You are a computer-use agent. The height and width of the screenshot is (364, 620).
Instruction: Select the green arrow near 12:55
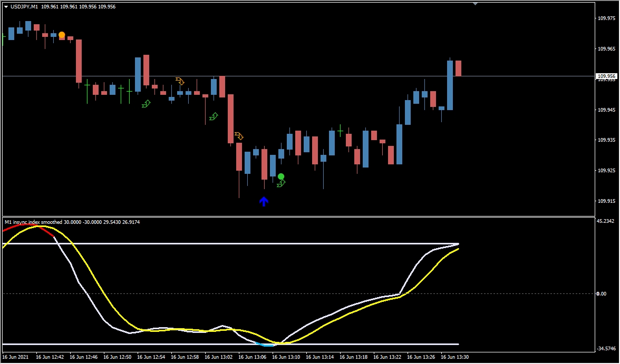146,104
